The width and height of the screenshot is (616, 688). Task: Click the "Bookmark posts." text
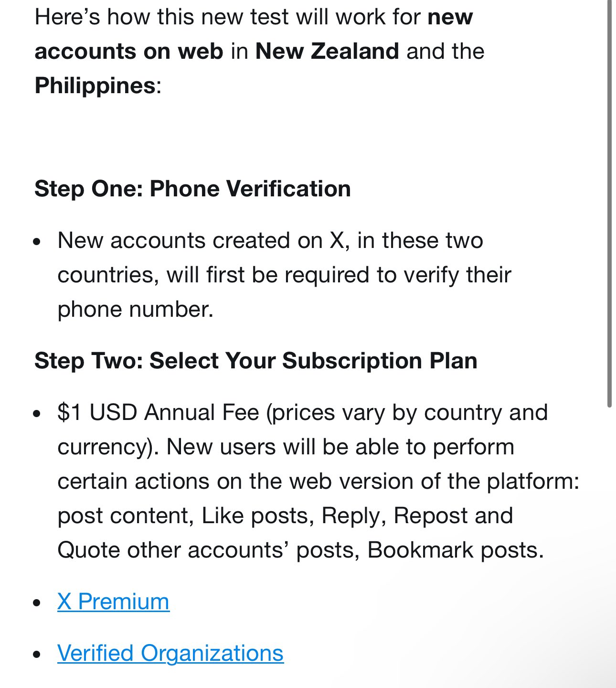[x=456, y=550]
